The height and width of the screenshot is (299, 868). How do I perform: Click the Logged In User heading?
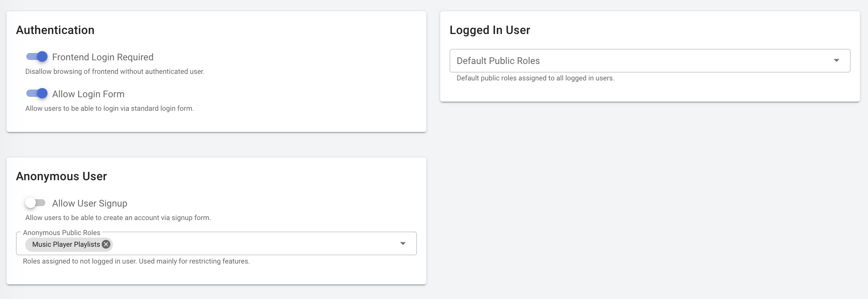point(490,30)
